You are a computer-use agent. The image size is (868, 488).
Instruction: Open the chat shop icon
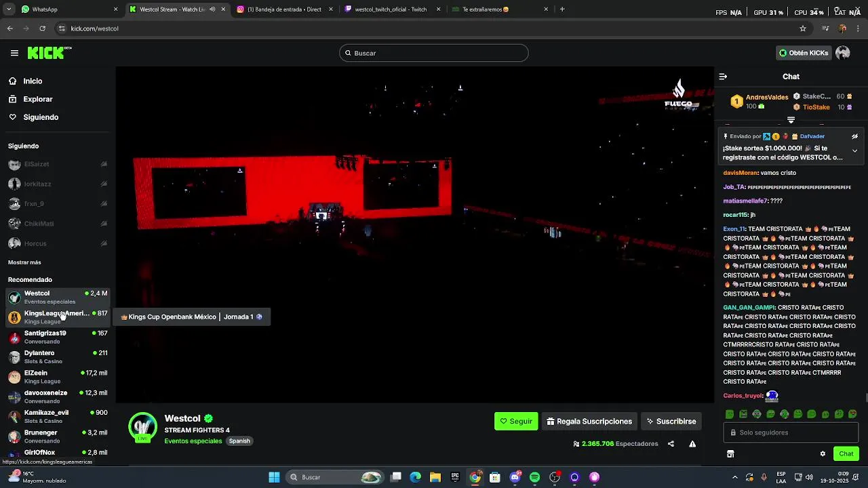tap(730, 454)
